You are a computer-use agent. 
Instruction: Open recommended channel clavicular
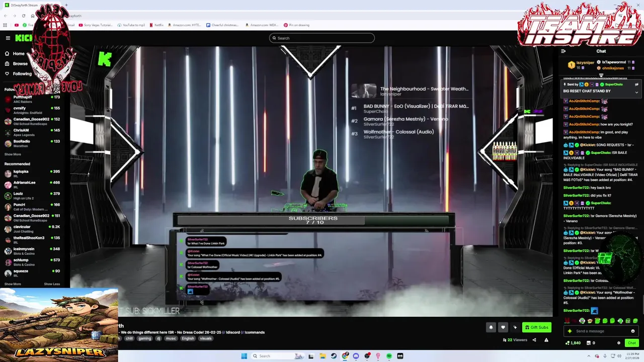[32, 229]
